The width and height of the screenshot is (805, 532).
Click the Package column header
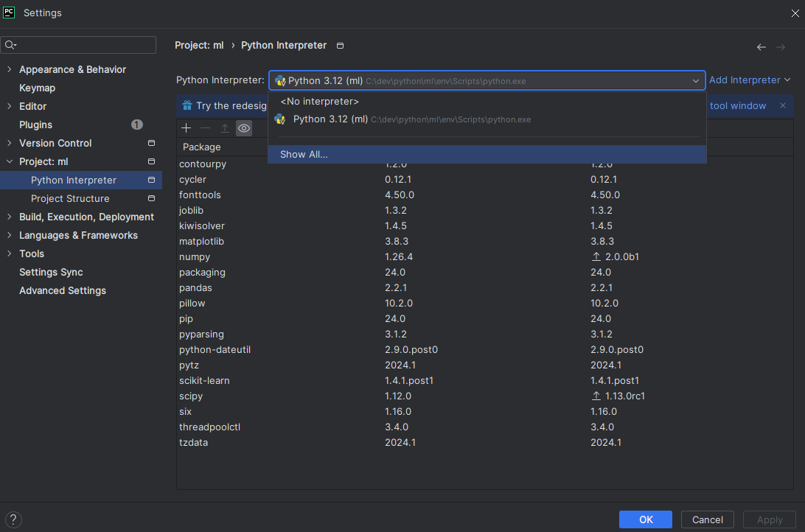202,147
